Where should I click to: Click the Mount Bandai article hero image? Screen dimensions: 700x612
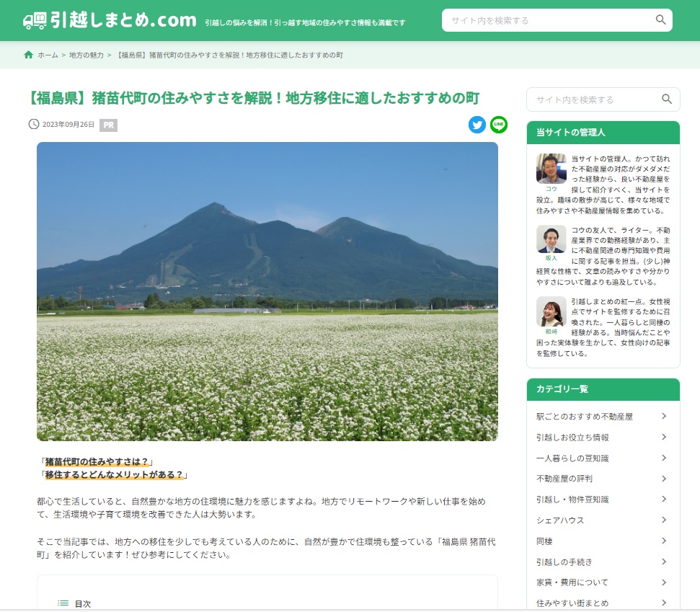tap(267, 292)
